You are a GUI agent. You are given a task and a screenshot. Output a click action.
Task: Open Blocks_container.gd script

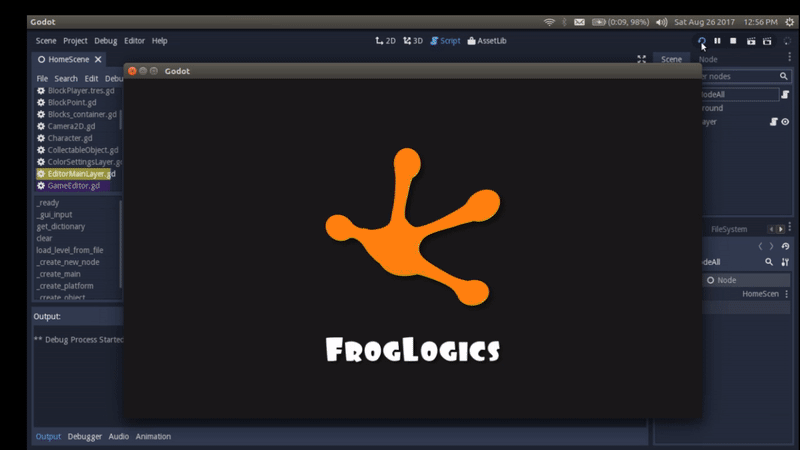tap(82, 114)
